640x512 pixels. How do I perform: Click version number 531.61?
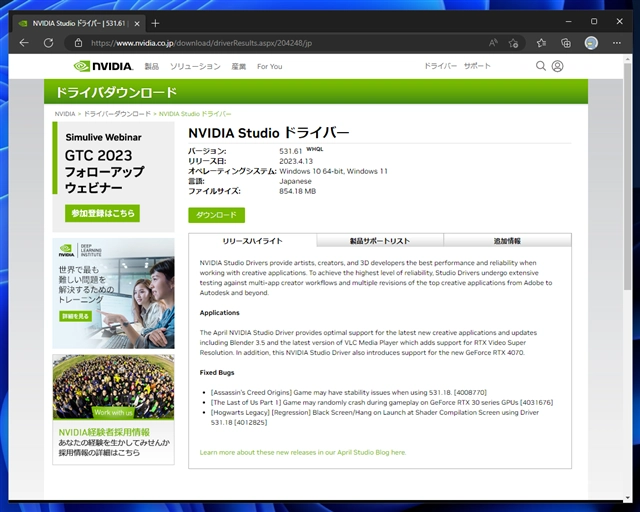[291, 151]
